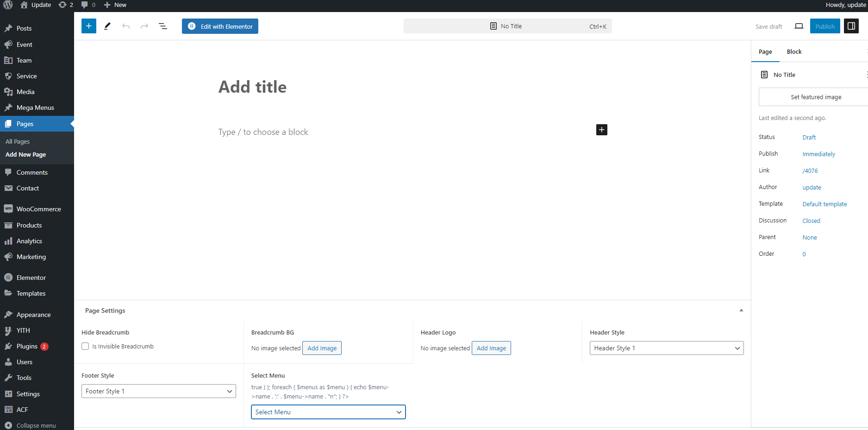Enable Is Invisible Breadcrumb checkbox
The width and height of the screenshot is (868, 430).
click(85, 346)
